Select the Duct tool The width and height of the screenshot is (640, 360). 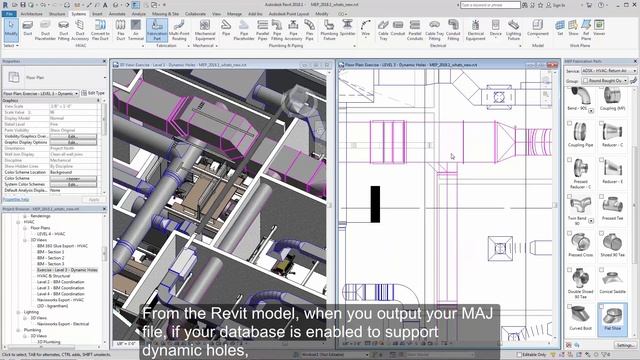pos(28,29)
